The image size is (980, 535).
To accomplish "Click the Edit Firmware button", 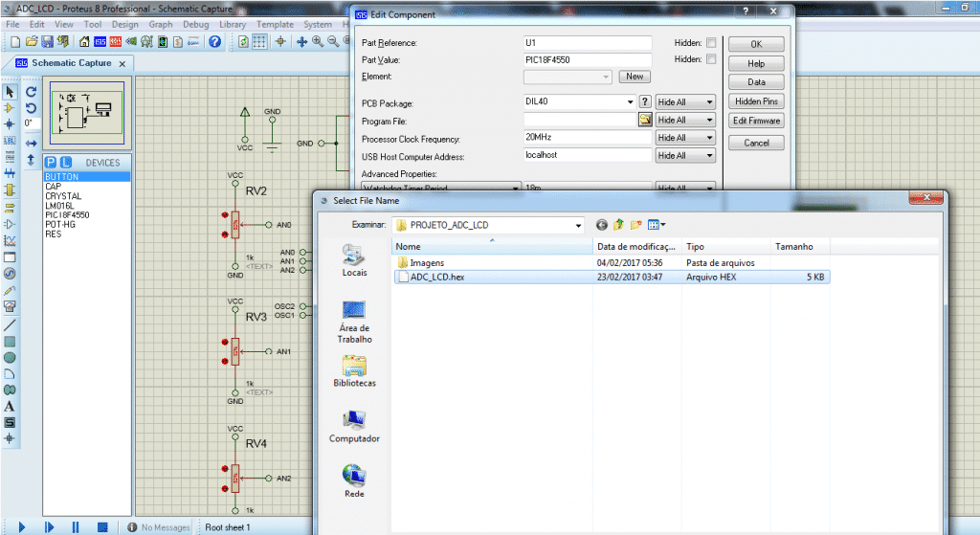I will pyautogui.click(x=756, y=121).
